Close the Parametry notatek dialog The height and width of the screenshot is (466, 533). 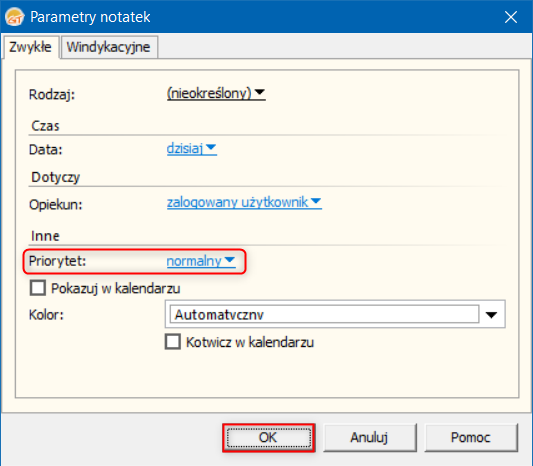point(511,17)
